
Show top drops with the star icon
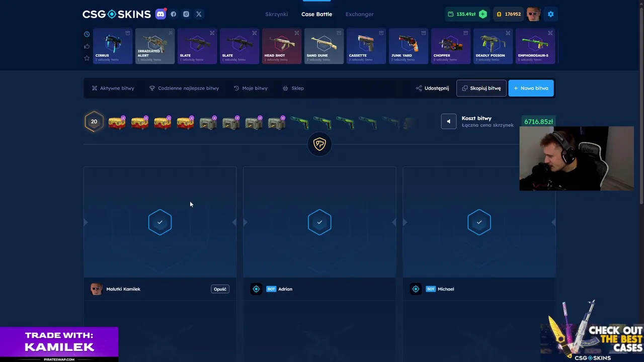click(x=87, y=58)
